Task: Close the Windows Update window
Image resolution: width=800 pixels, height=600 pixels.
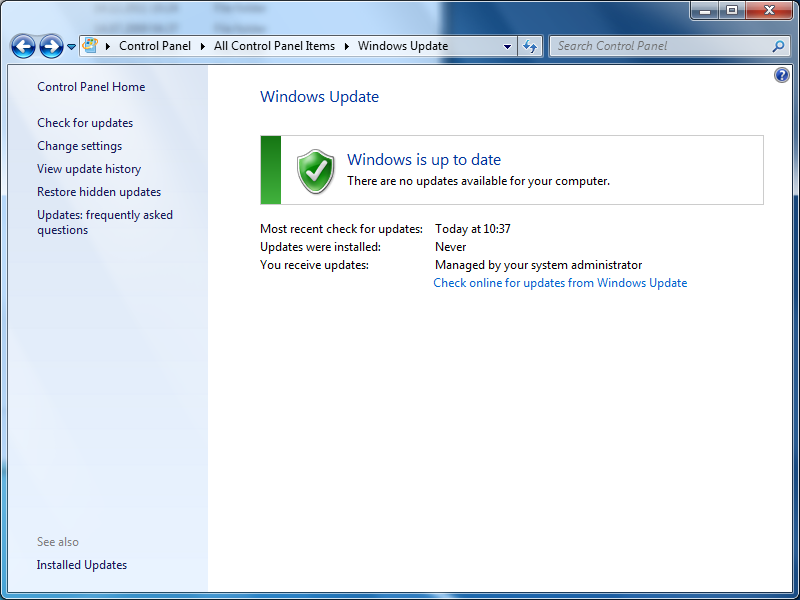Action: [769, 10]
